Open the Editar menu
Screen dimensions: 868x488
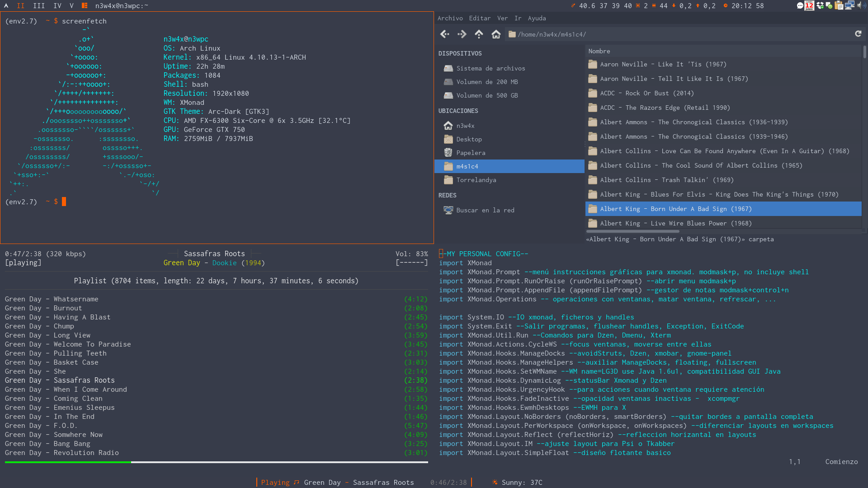coord(480,18)
